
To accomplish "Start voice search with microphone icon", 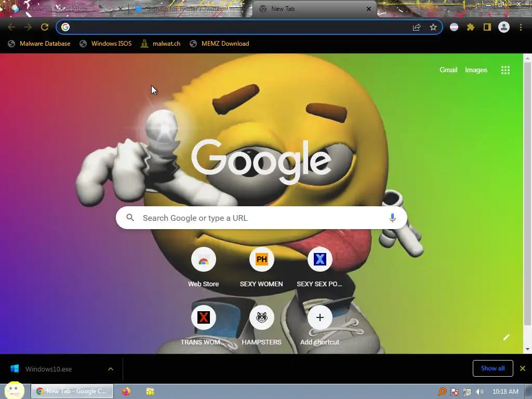I will pos(392,218).
